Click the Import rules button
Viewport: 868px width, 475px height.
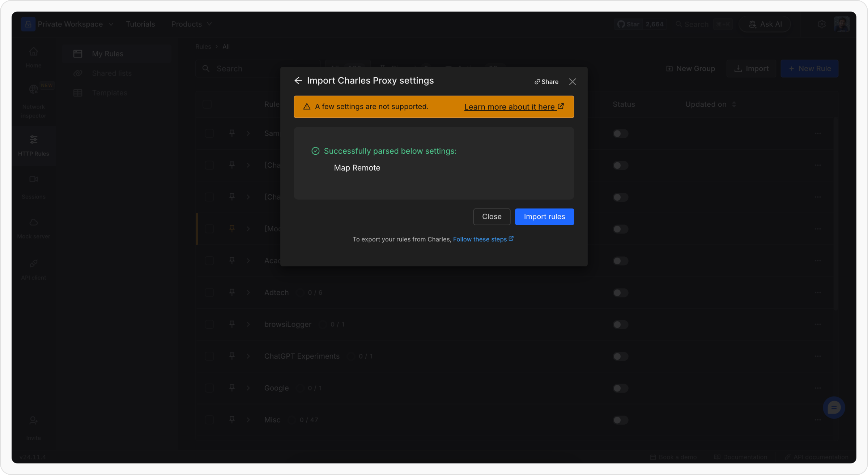coord(544,217)
